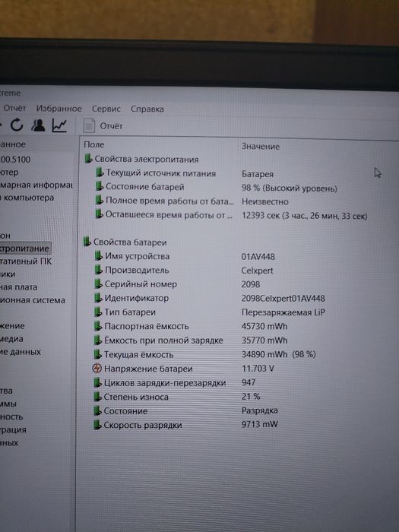The image size is (399, 532).
Task: Click the Отчёт toolbar document icon
Action: click(x=89, y=126)
